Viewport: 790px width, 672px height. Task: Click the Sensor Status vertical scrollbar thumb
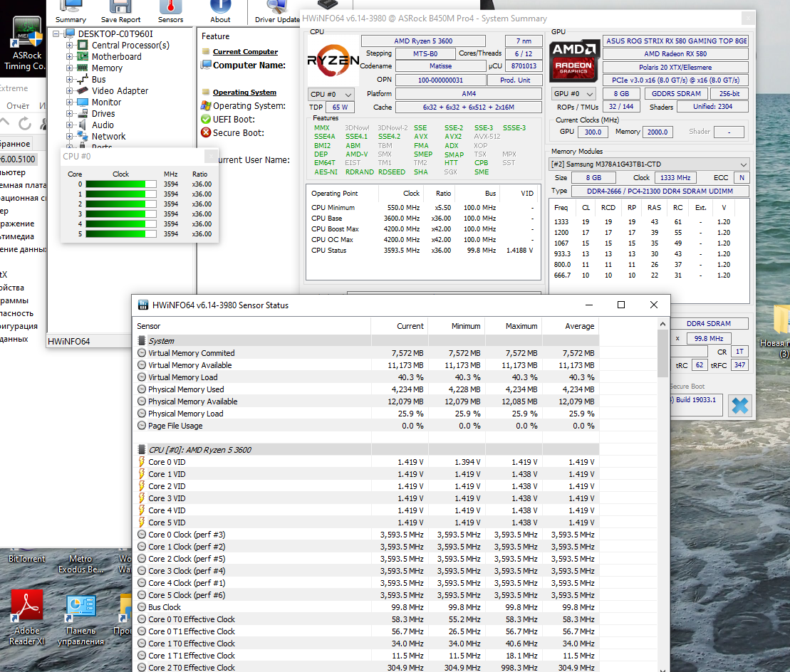[662, 353]
